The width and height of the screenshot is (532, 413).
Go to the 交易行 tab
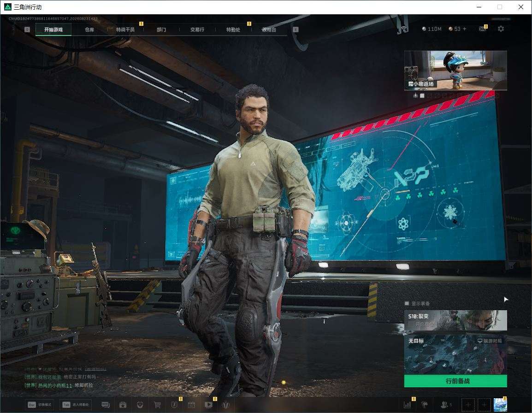[197, 29]
